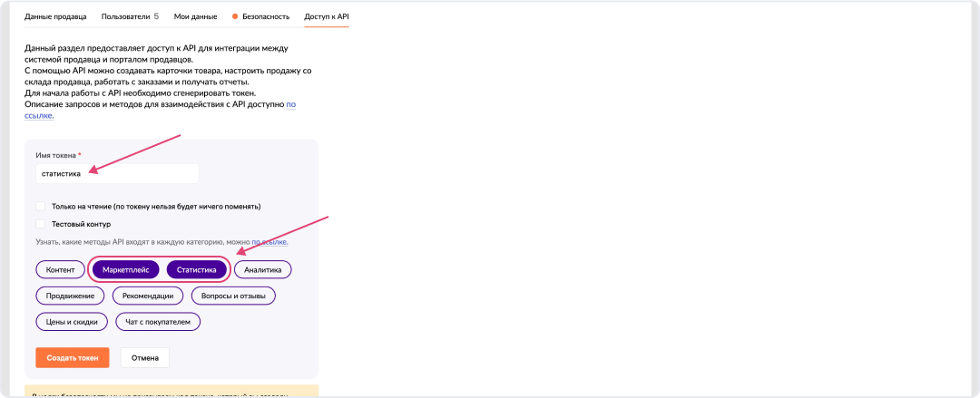Open the API methods categories по ссылке link
The image size is (980, 398).
tap(269, 243)
